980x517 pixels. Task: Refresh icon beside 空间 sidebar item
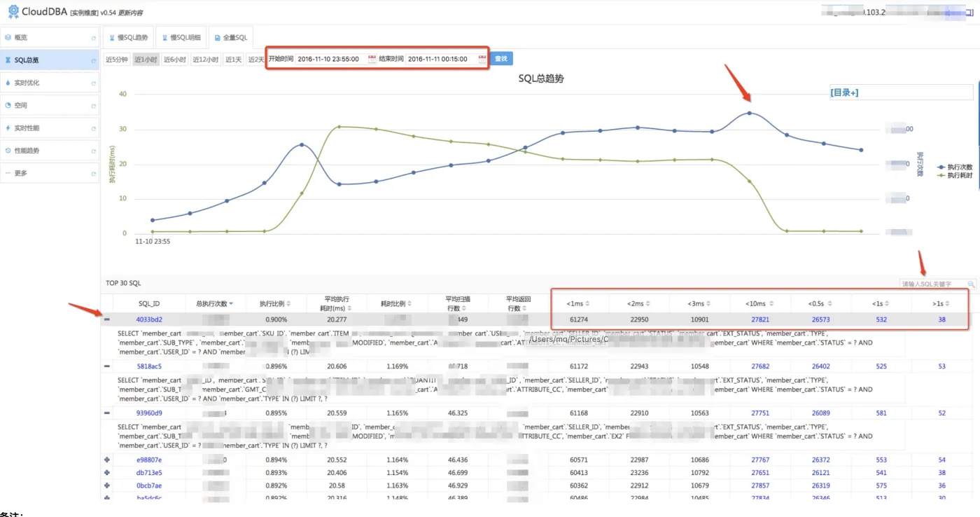(94, 106)
